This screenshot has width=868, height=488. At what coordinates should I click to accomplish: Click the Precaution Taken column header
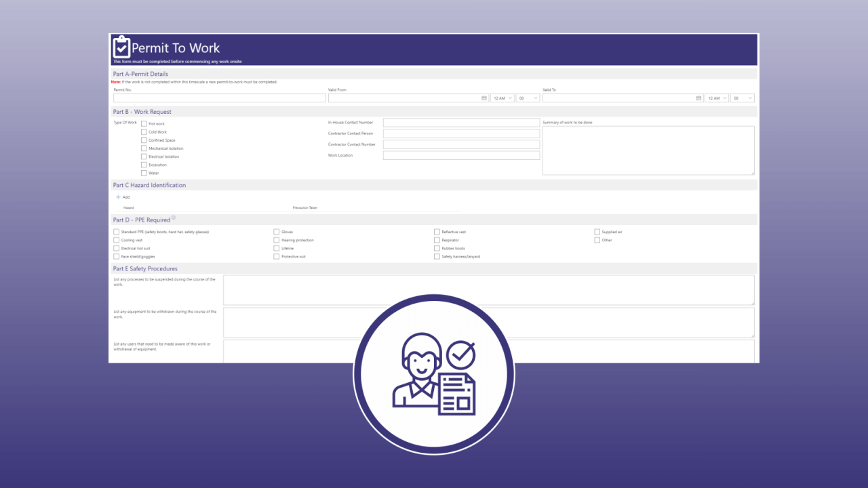305,207
